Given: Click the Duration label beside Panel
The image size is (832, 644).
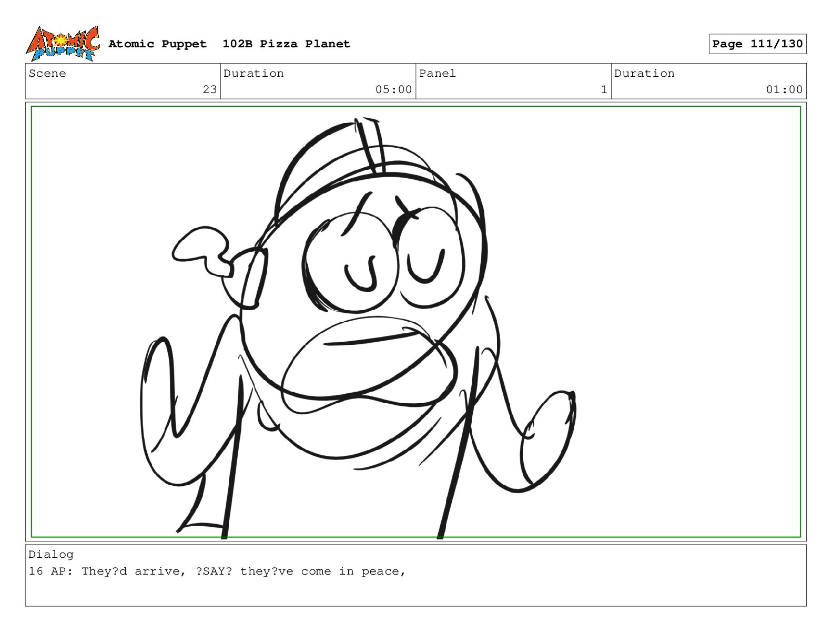Looking at the screenshot, I should coord(644,73).
